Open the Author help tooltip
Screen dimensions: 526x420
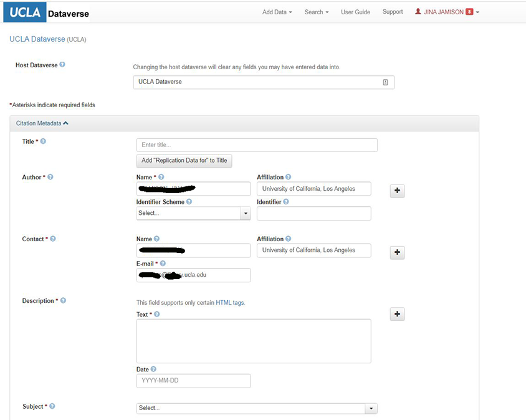coord(50,177)
